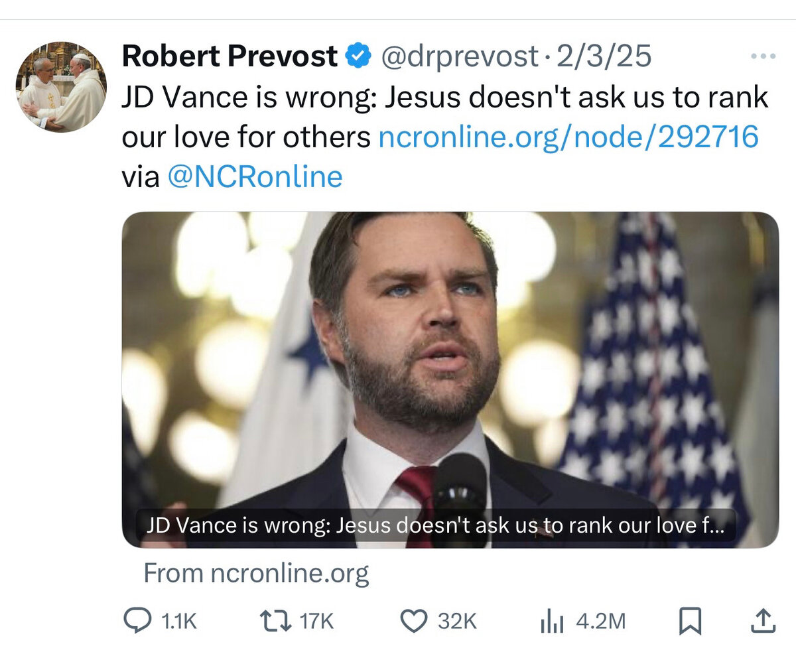The width and height of the screenshot is (796, 672).
Task: Open the three-dot more options menu
Action: click(763, 56)
